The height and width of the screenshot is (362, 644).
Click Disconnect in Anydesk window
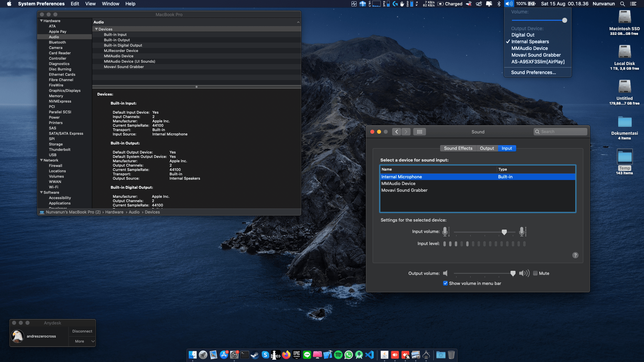(x=82, y=331)
